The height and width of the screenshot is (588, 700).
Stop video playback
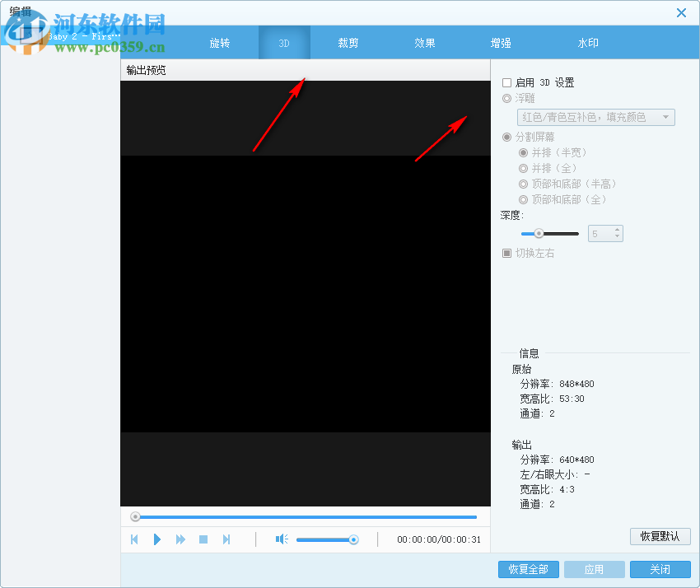[203, 539]
